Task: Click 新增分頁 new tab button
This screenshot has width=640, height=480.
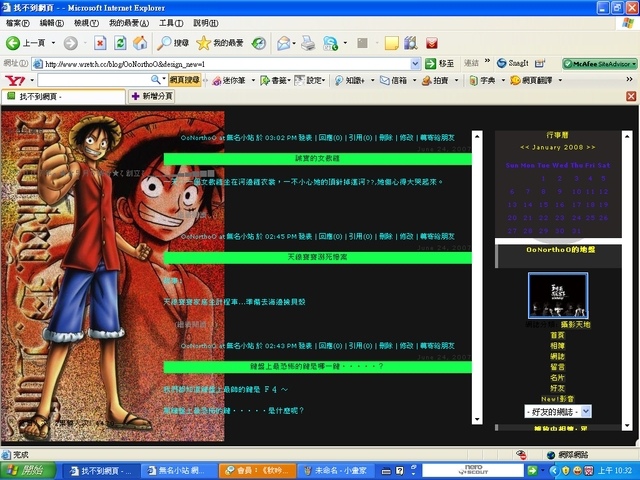Action: tap(152, 96)
